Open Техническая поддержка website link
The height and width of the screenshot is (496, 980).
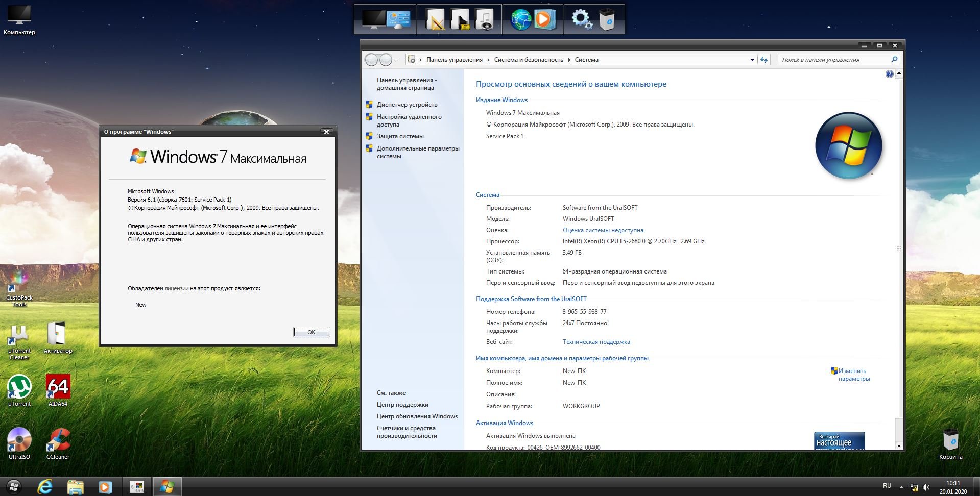596,342
